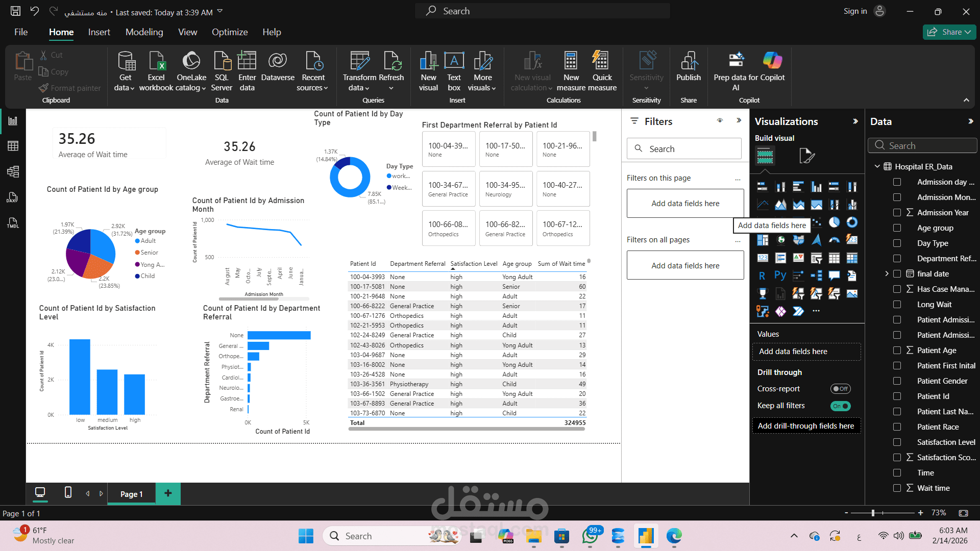Open the Insert ribbon tab
The width and height of the screenshot is (980, 551).
click(x=99, y=32)
